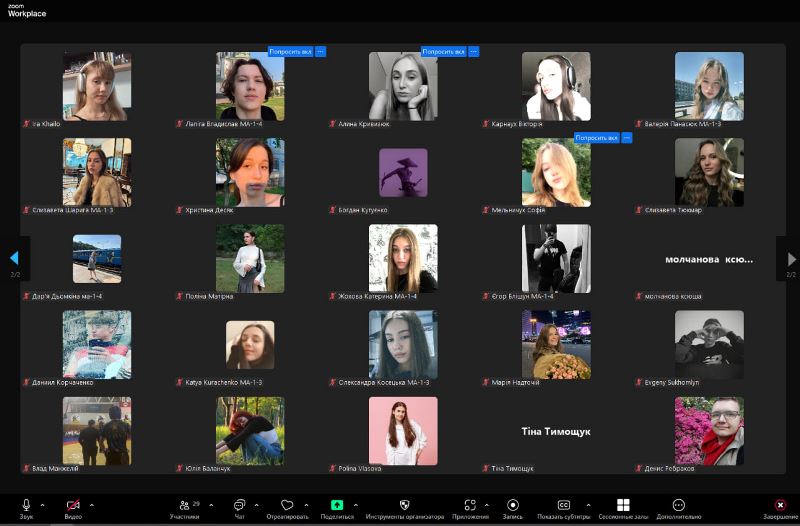
Task: Click Попросить вкл for Мельничук Софія
Action: coord(596,138)
